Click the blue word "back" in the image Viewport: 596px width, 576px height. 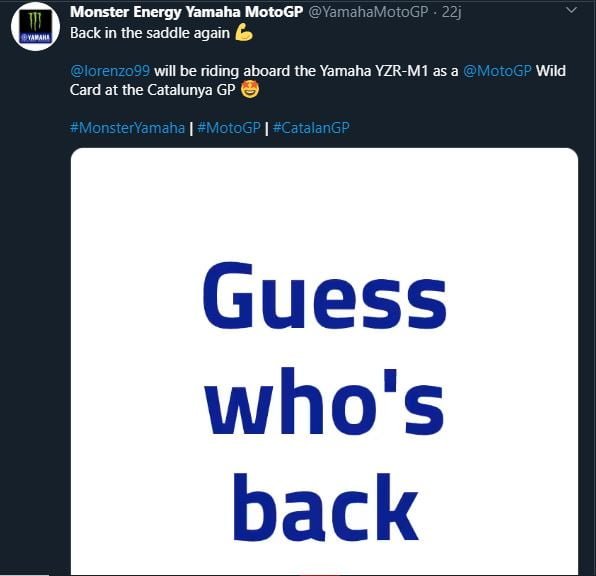click(326, 507)
